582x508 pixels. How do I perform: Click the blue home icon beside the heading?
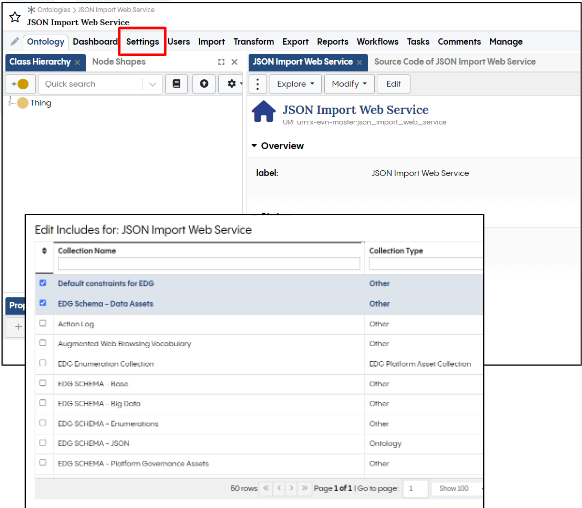pyautogui.click(x=264, y=111)
